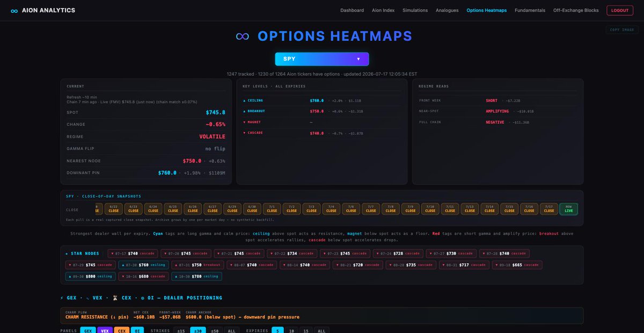
Task: Click star node 07-22 $734 cascade
Action: [292, 254]
